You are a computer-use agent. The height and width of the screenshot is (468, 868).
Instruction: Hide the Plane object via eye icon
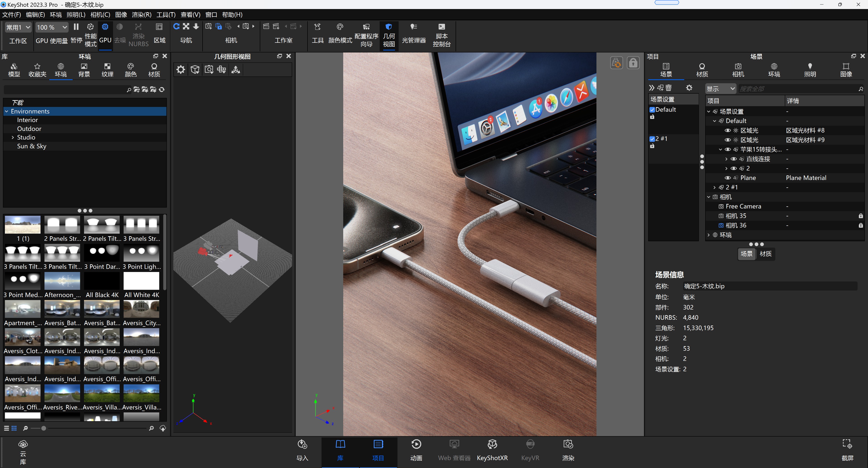728,178
